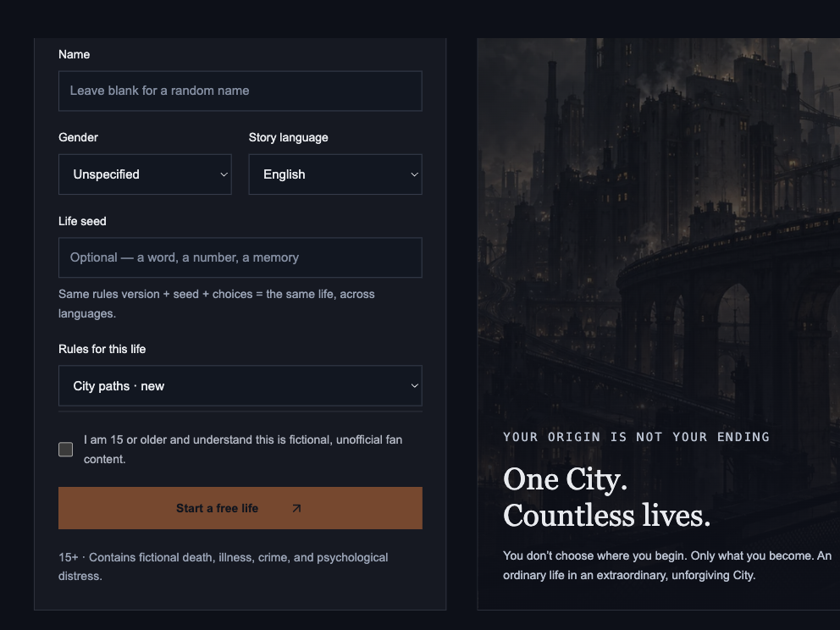The image size is (840, 630).
Task: Click 'YOUR ORIGIN IS NOT YOUR ENDING' tagline
Action: [637, 437]
